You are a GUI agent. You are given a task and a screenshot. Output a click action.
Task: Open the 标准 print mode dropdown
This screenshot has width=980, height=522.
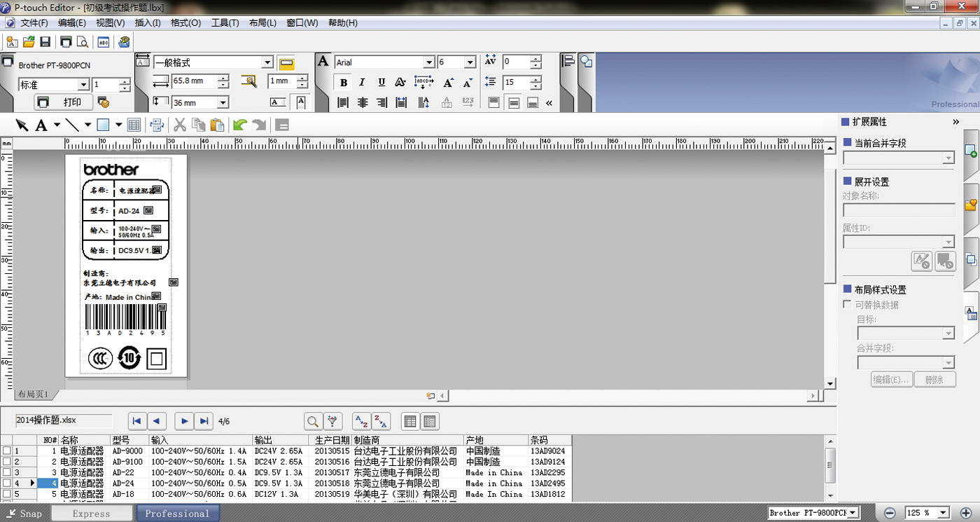[84, 85]
